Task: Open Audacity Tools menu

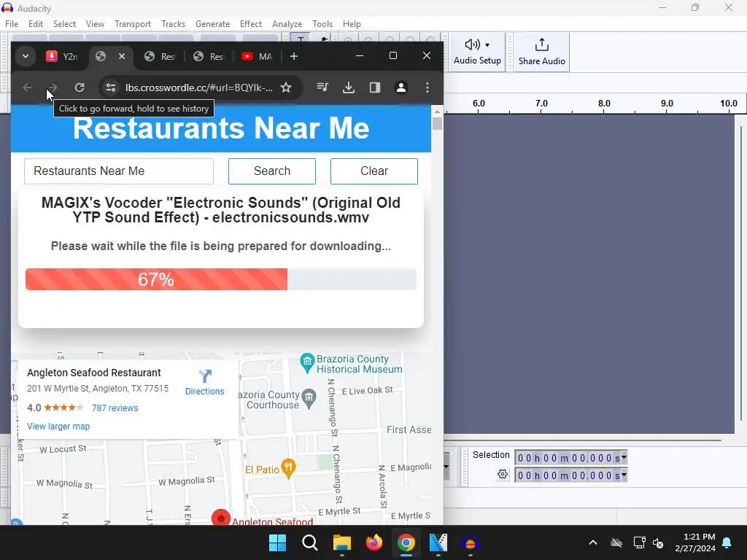Action: [x=322, y=24]
